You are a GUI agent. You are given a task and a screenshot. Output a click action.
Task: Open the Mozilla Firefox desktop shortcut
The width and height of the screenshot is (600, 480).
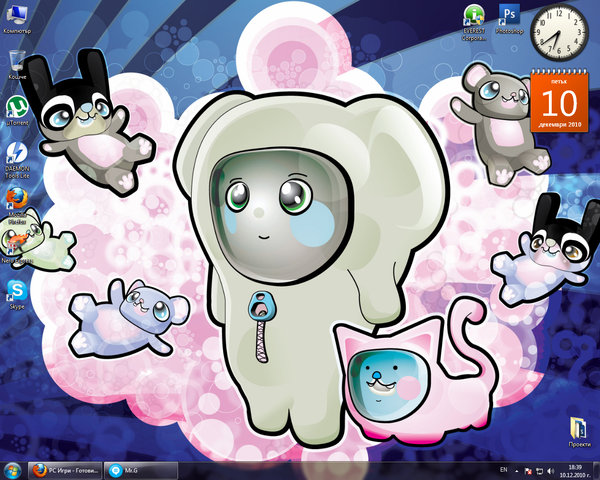17,206
